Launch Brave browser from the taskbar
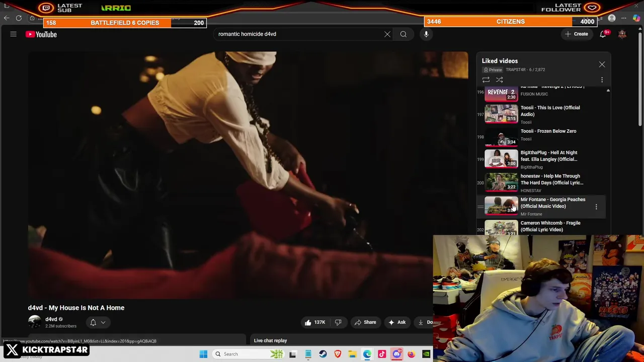Screen dimensions: 644x362 click(x=338, y=354)
